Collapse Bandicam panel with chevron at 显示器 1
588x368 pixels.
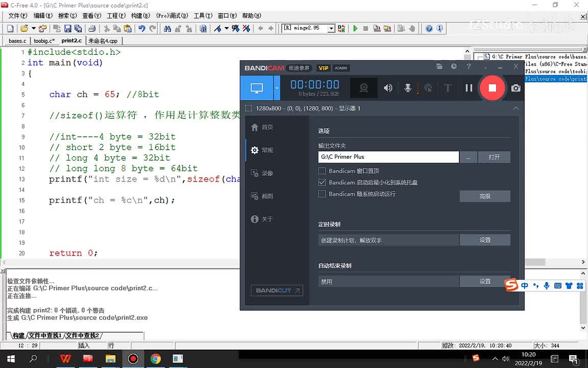click(516, 108)
